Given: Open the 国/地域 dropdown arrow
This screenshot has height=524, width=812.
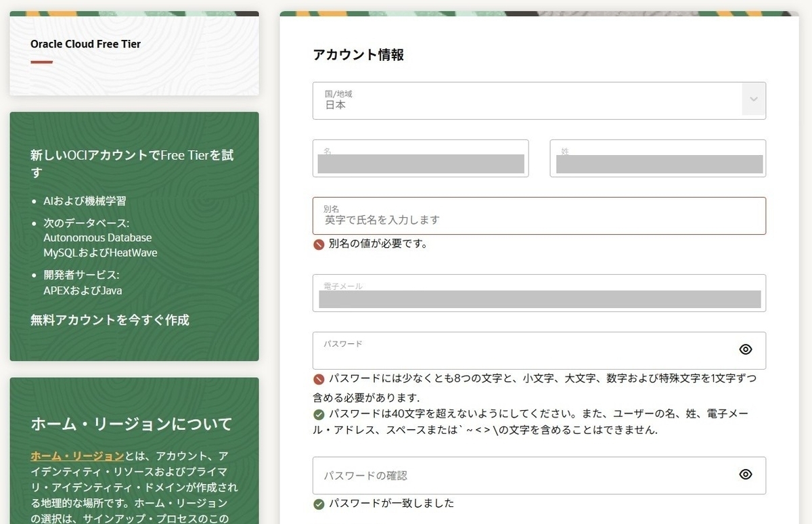Looking at the screenshot, I should tap(754, 100).
